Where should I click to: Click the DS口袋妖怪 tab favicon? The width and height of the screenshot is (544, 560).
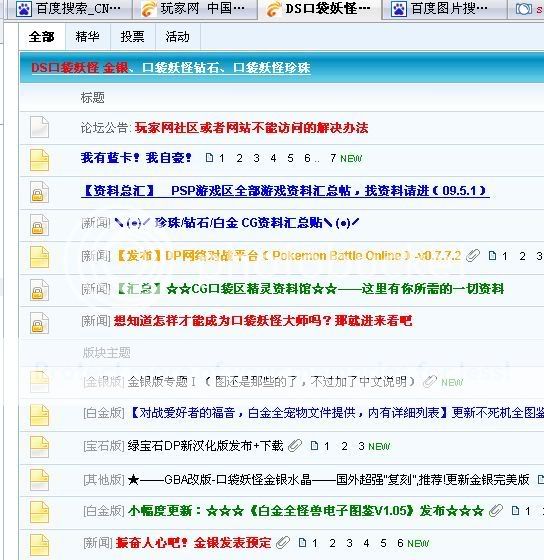click(273, 9)
